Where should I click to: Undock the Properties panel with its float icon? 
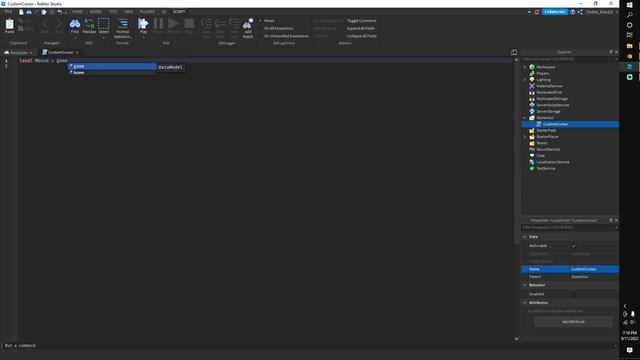tap(611, 220)
